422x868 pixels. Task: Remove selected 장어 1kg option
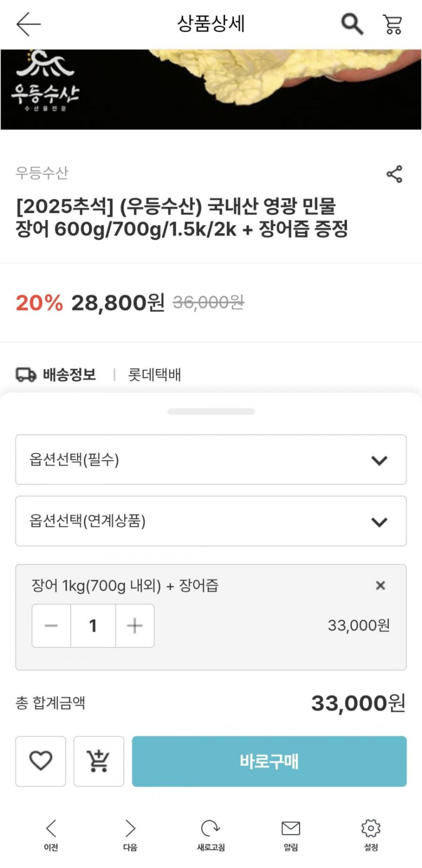point(381,585)
